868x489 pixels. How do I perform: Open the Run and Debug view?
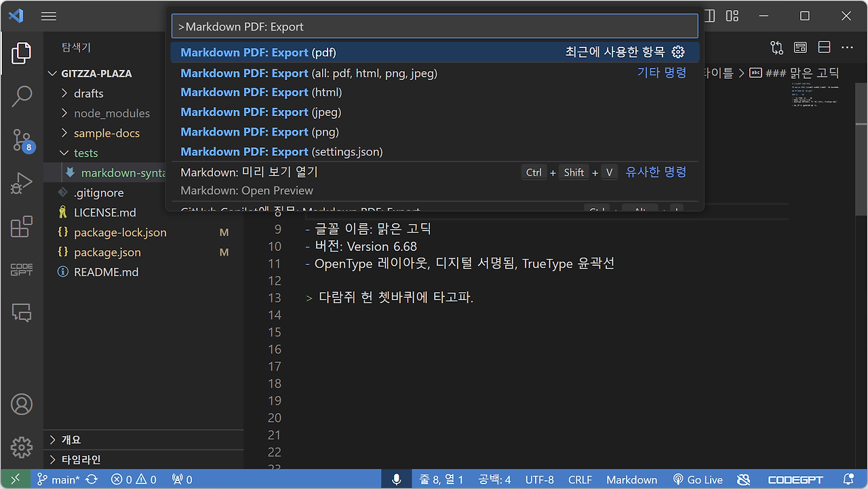(22, 183)
